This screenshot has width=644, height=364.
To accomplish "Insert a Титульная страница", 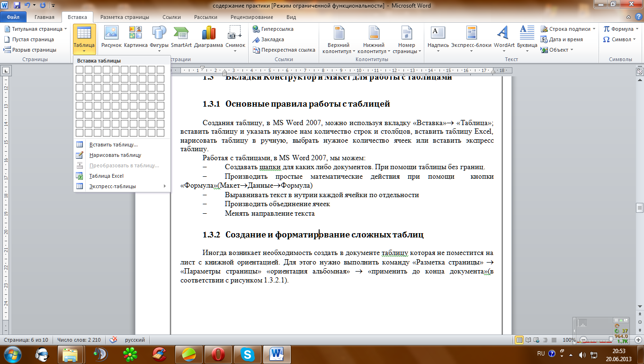I will click(36, 29).
